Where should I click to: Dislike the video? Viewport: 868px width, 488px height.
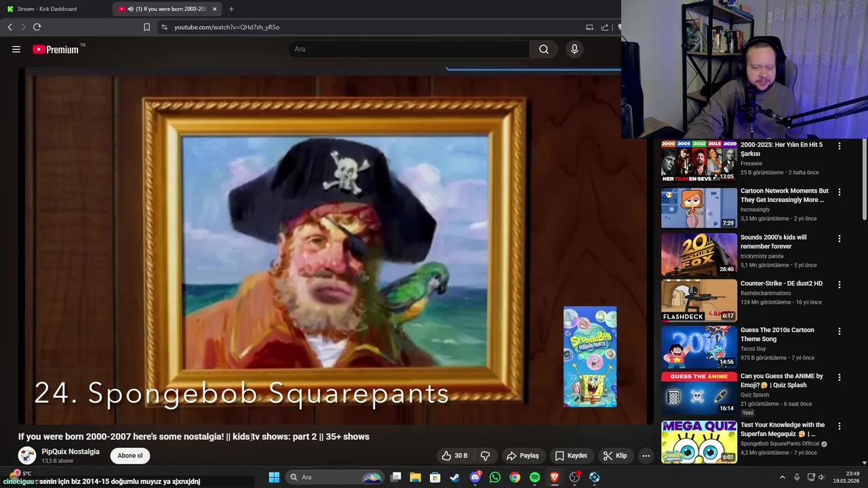(485, 455)
